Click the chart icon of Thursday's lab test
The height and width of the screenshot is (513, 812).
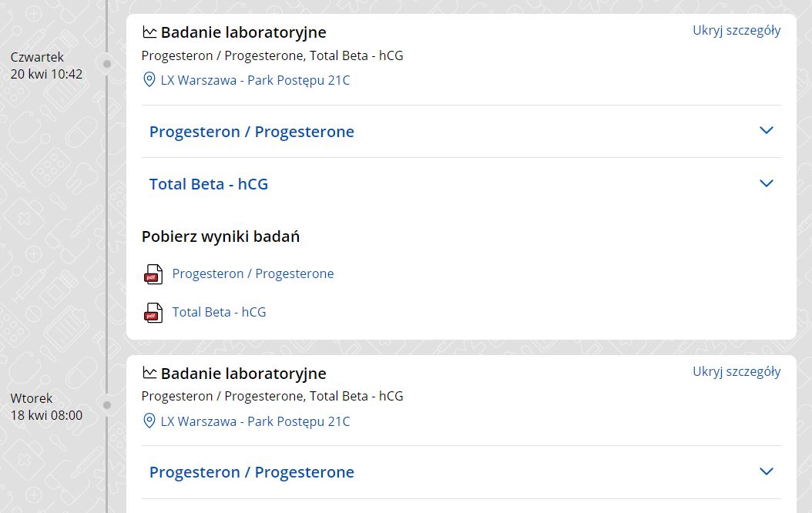(149, 32)
